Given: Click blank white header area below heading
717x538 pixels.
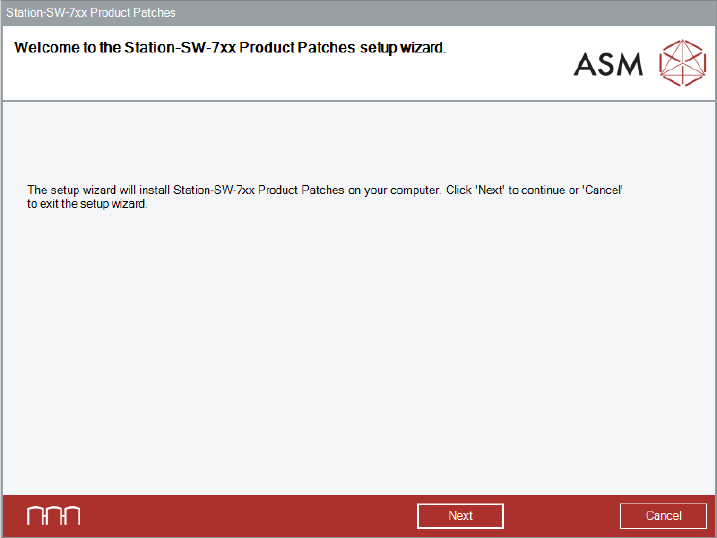Looking at the screenshot, I should click(x=250, y=82).
